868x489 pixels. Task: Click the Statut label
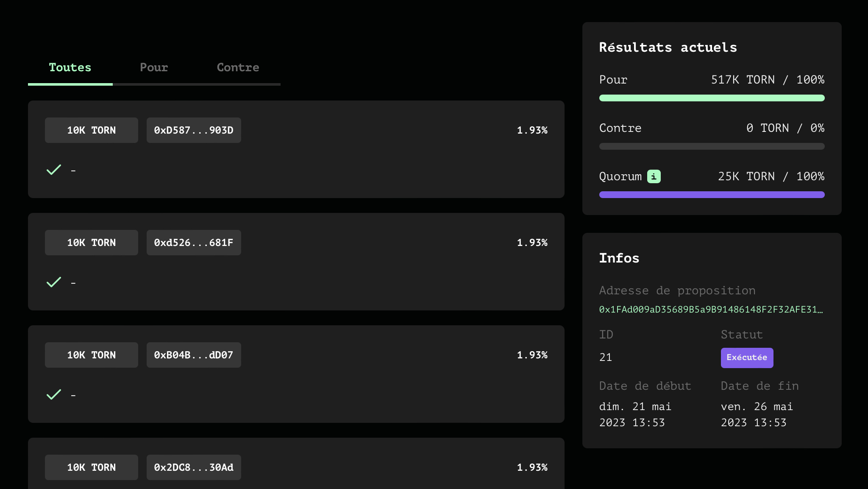pos(742,335)
